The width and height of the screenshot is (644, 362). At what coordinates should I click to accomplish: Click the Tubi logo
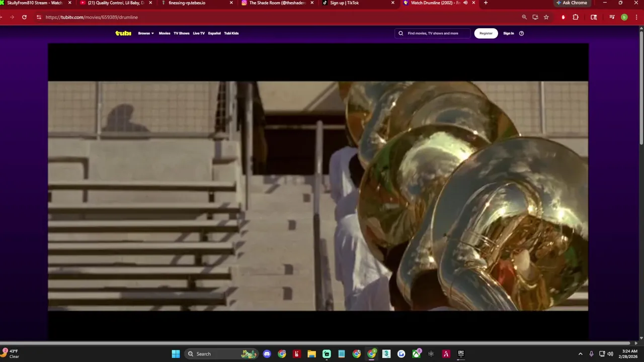(x=123, y=33)
